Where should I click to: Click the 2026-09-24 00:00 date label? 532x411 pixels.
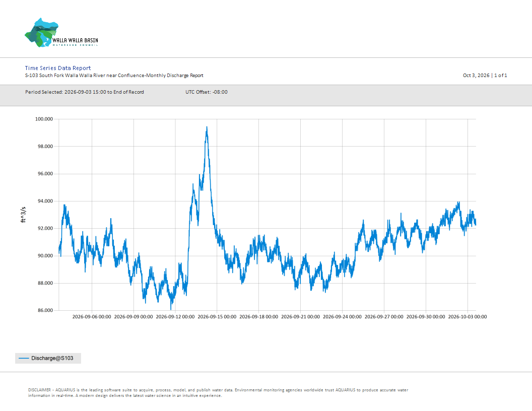[x=342, y=317]
